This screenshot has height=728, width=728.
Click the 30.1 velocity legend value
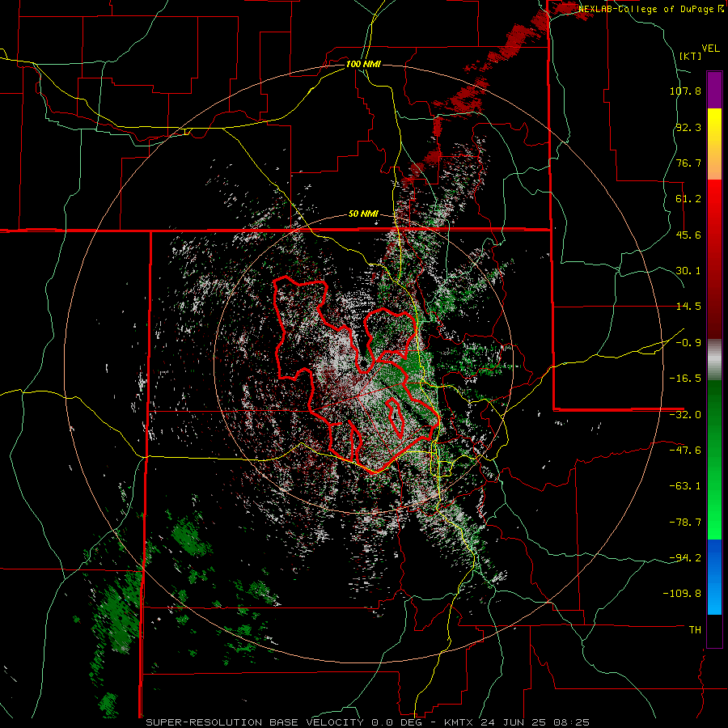click(688, 271)
